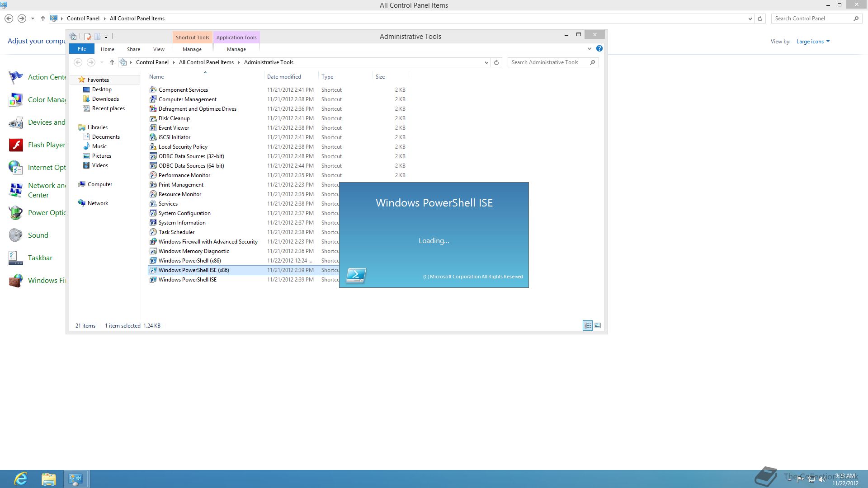
Task: Open the Shortcut Tools contextual tab
Action: tap(192, 38)
